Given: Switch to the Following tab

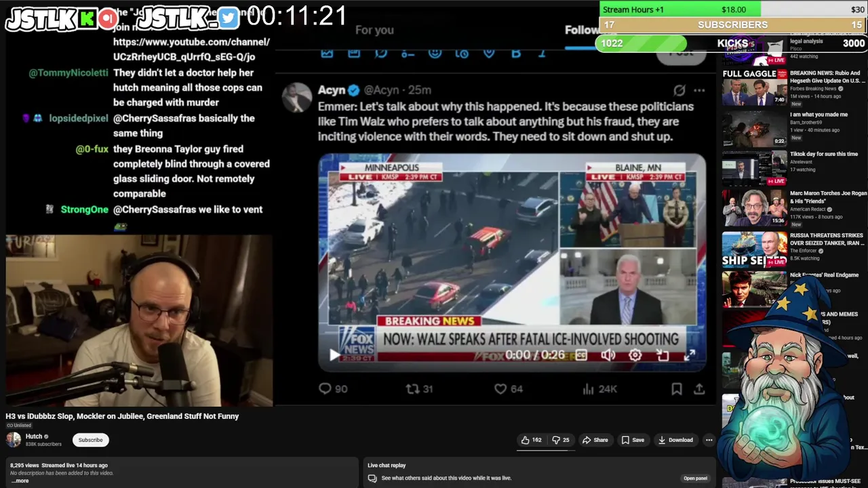Looking at the screenshot, I should (582, 30).
